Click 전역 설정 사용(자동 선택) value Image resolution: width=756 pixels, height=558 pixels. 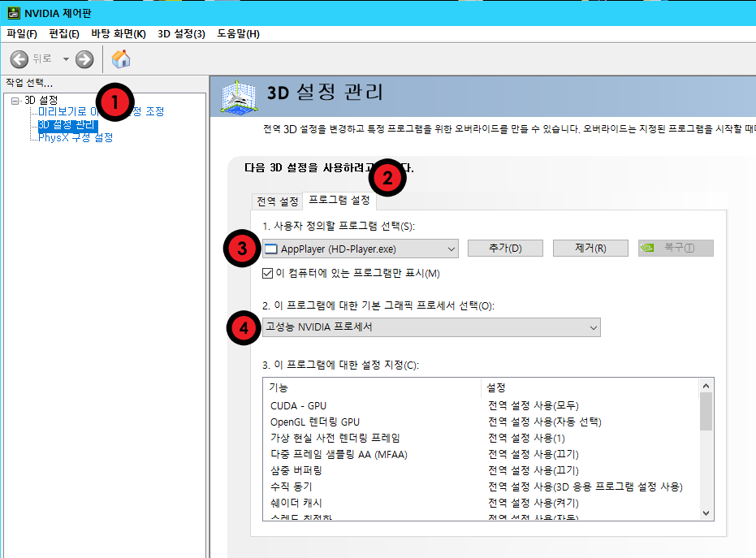pyautogui.click(x=545, y=422)
